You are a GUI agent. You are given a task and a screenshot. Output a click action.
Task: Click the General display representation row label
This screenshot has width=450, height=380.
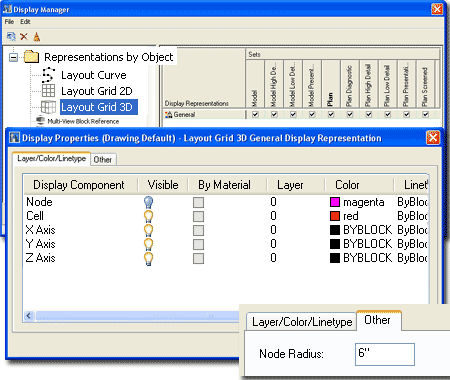184,115
